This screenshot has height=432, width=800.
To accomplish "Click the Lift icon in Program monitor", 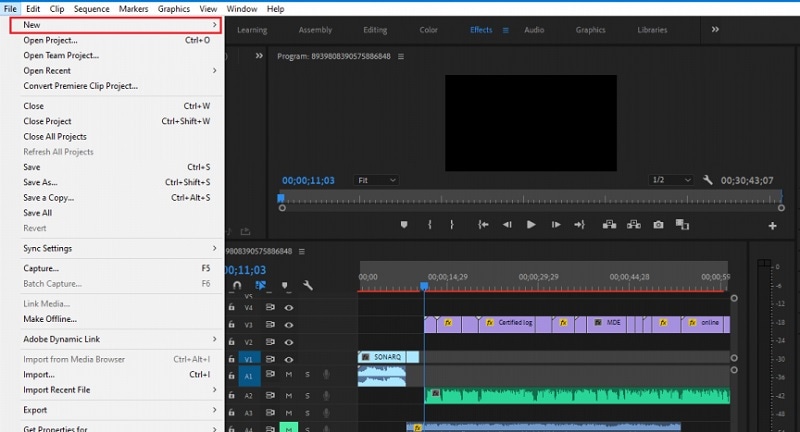I will (609, 225).
